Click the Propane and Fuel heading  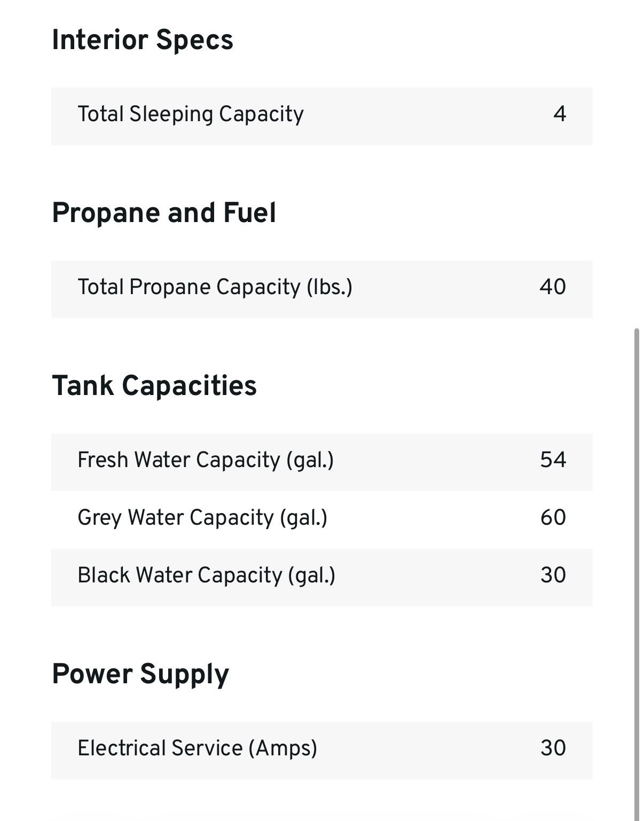(164, 212)
